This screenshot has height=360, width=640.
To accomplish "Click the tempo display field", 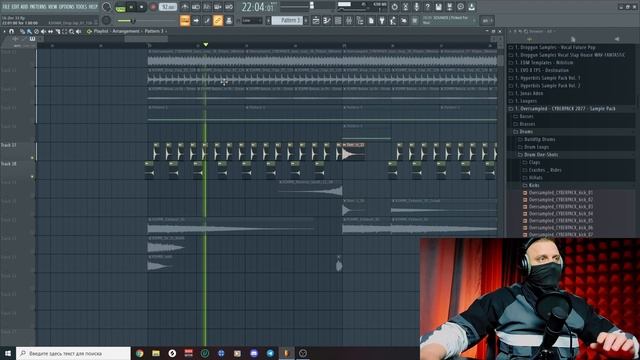I will (x=168, y=7).
